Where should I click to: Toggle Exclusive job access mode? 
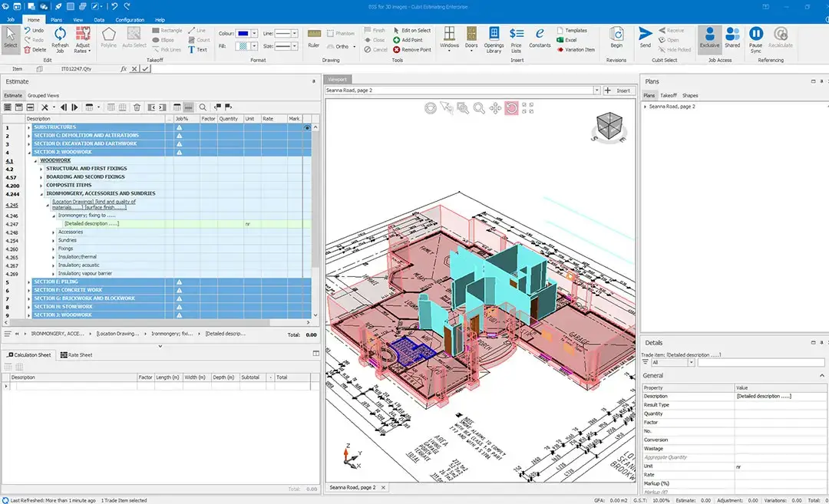coord(709,37)
